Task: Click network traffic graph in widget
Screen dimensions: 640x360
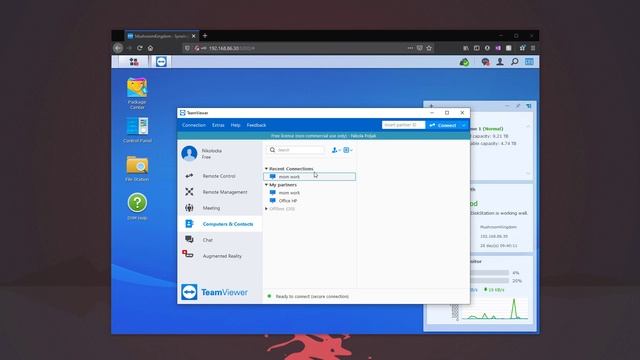Action: pos(494,309)
